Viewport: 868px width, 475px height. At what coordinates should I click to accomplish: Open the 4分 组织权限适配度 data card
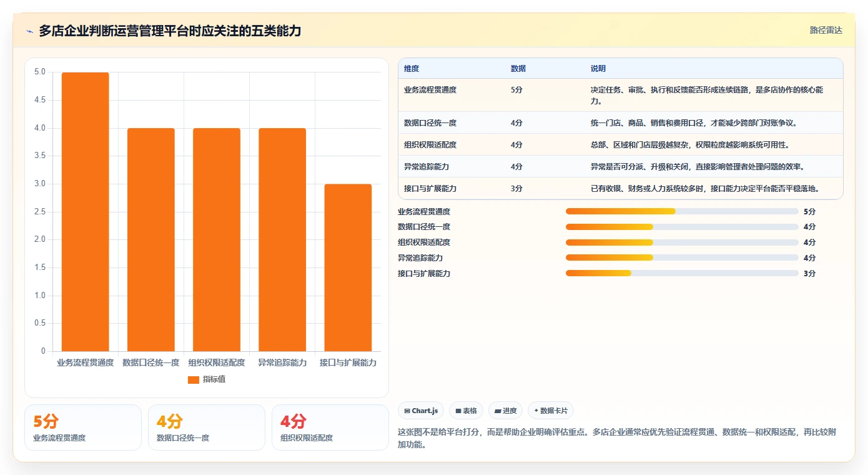330,427
